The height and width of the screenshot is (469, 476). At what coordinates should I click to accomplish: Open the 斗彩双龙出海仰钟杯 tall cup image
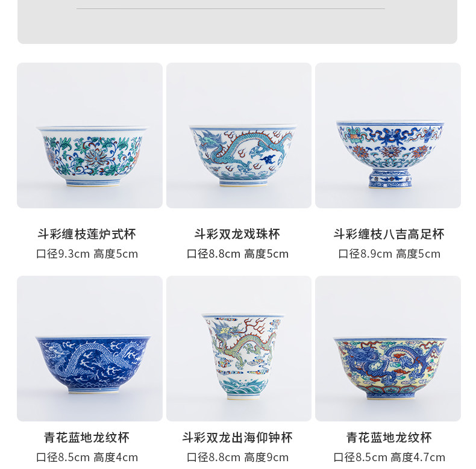coord(239,348)
